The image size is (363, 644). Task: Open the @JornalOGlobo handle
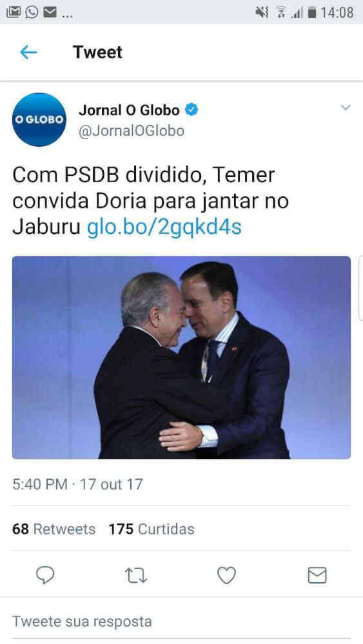[x=132, y=131]
